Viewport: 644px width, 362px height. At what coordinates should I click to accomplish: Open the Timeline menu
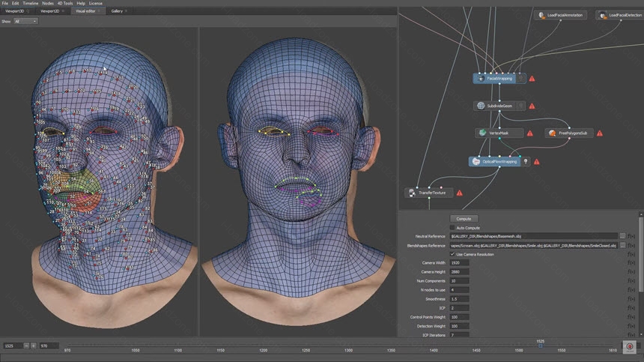pos(31,3)
